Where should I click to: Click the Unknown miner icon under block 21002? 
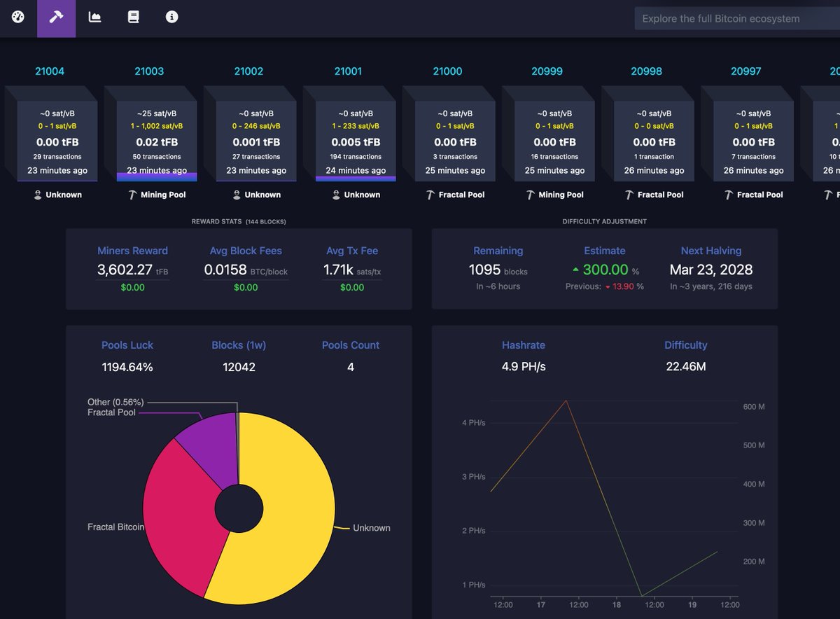pos(237,195)
